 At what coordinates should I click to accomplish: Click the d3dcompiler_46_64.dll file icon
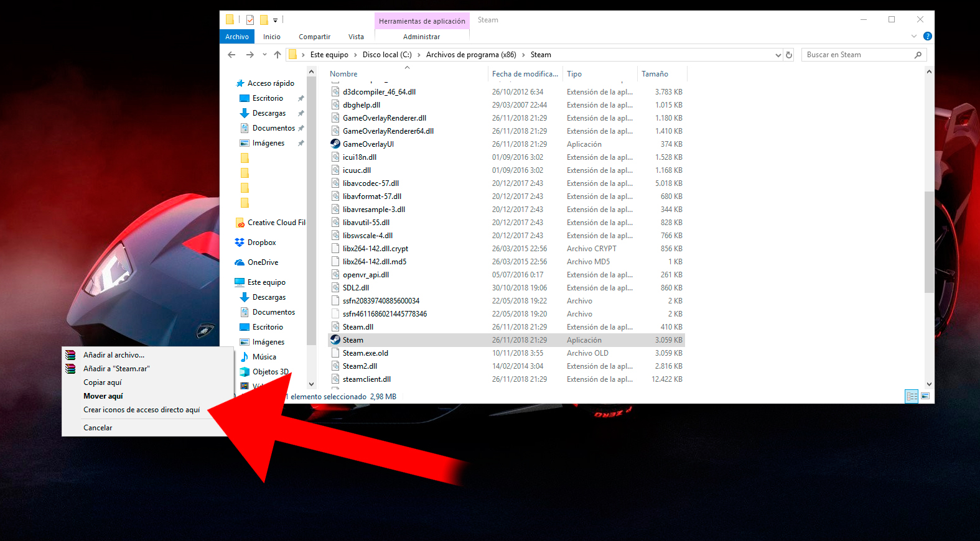(335, 91)
